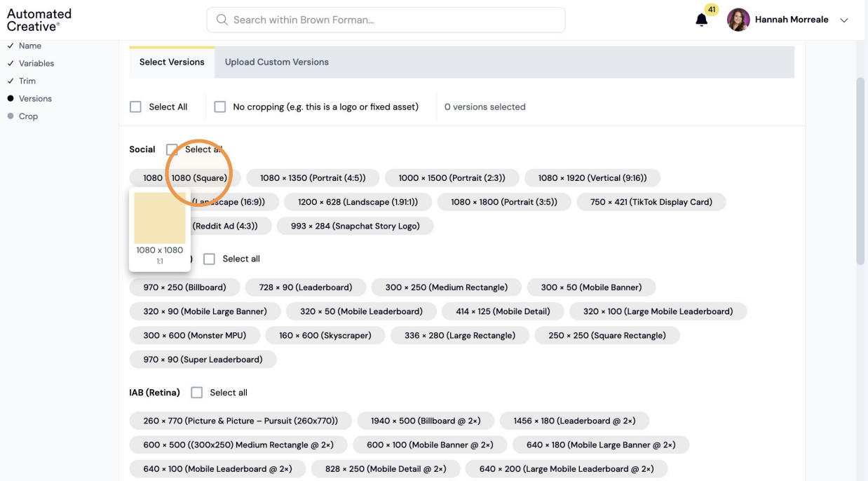Click the magnifier icon in the search bar
Screen dimensions: 868x481
(222, 20)
